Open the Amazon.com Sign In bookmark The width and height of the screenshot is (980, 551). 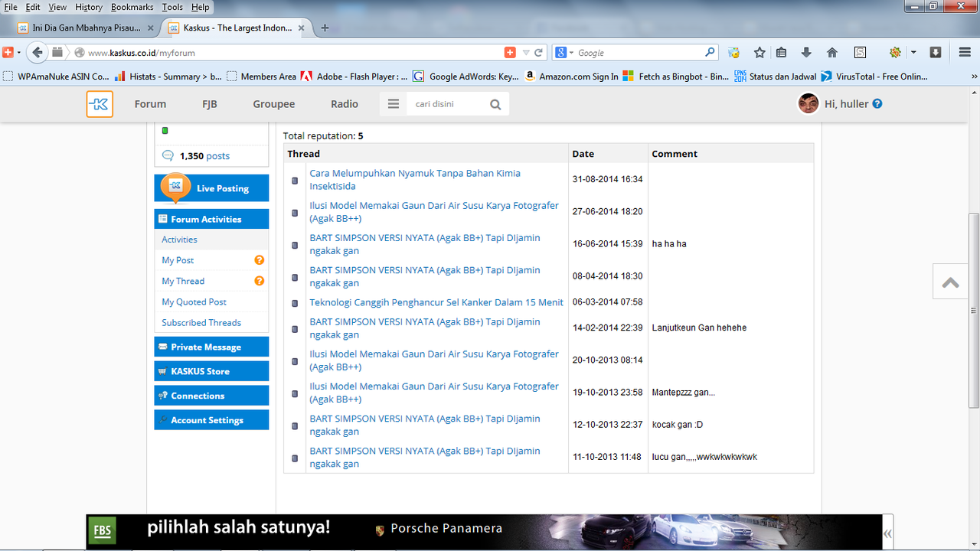[571, 77]
